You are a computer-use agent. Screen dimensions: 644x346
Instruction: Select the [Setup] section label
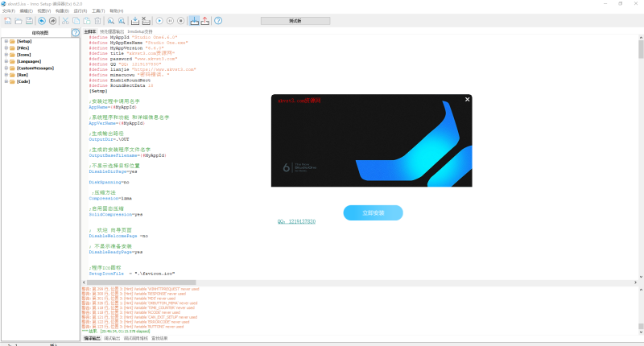(x=24, y=41)
